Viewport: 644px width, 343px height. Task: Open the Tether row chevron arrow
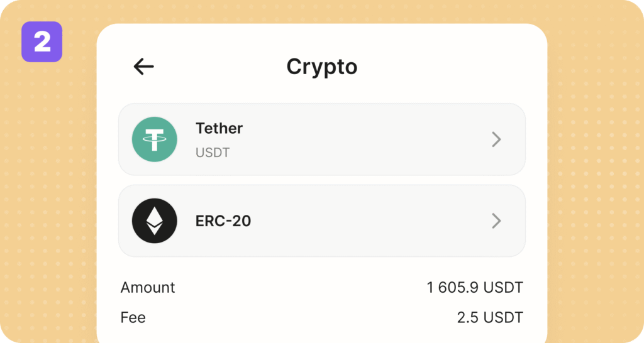point(496,139)
